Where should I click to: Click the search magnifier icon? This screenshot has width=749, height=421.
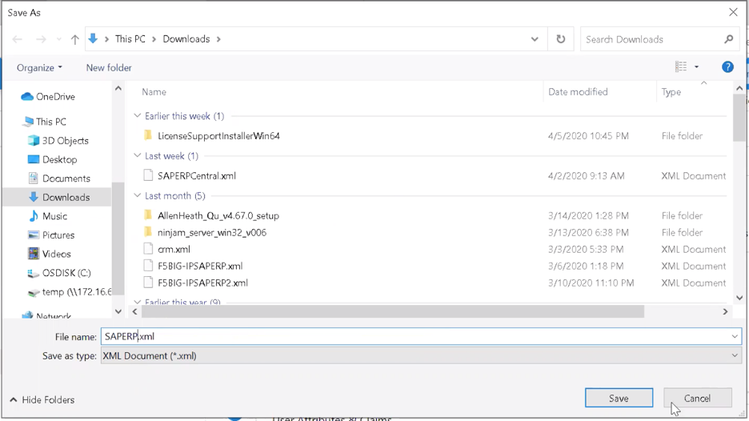pyautogui.click(x=728, y=39)
